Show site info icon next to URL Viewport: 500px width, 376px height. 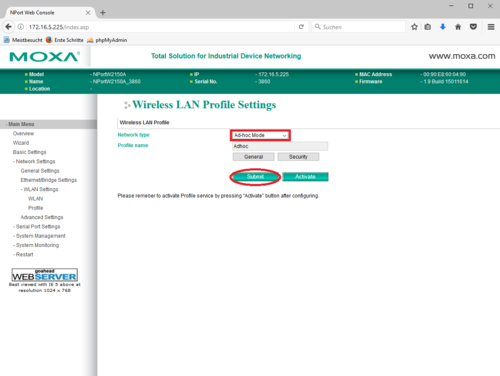coord(21,27)
